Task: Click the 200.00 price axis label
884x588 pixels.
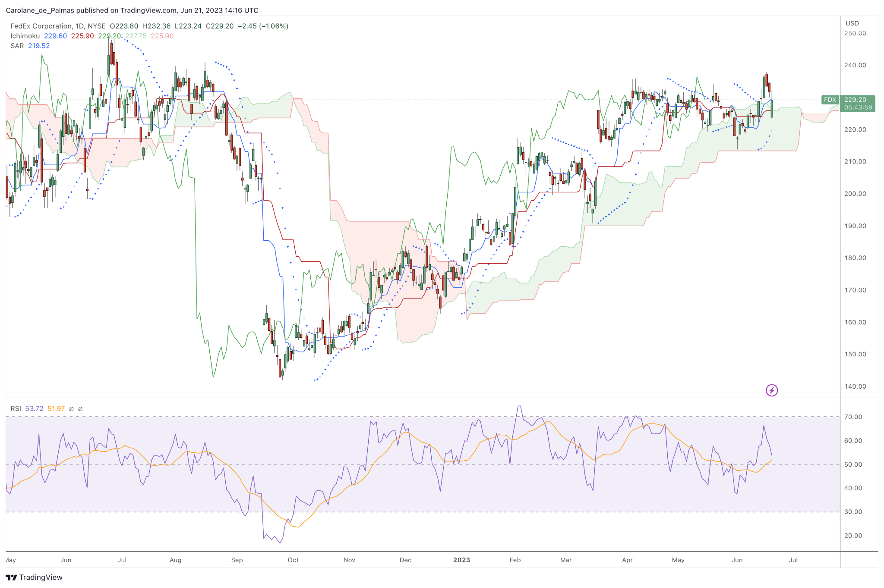Action: tap(855, 194)
